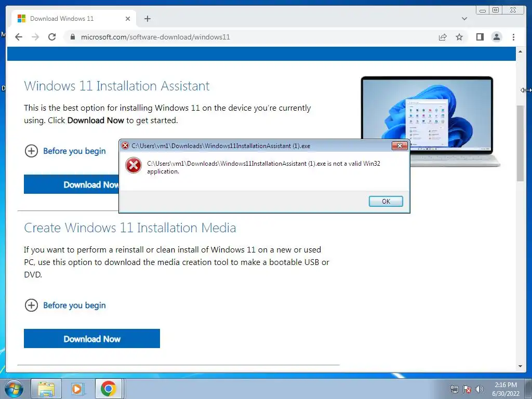
Task: Open the Windows Start button
Action: click(x=14, y=389)
